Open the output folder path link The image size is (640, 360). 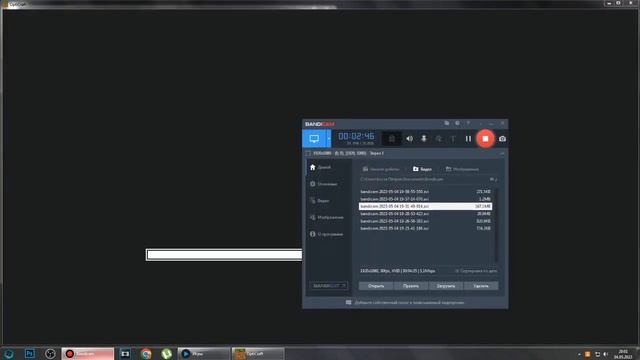click(x=402, y=179)
